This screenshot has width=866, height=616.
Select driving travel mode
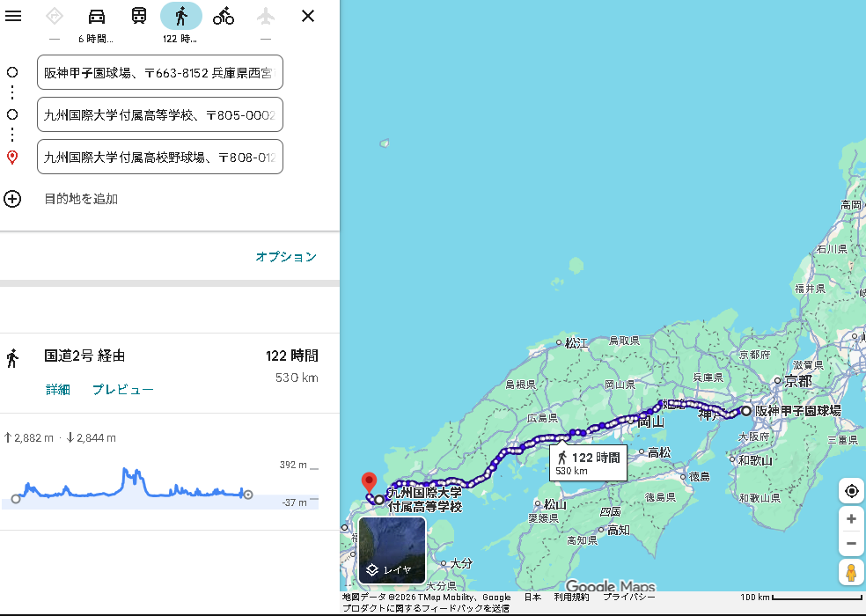(x=97, y=16)
